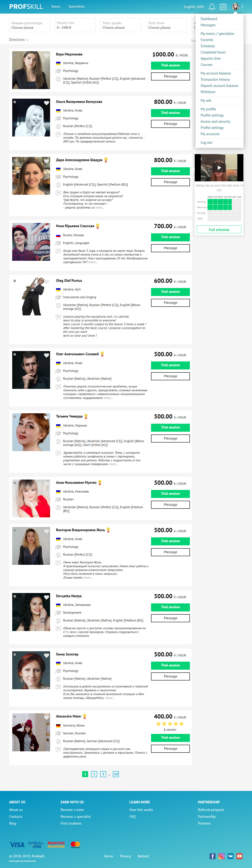Toggle favorite heart on Devyatka Nastya's photo
Image resolution: width=252 pixels, height=868 pixels.
46,597
